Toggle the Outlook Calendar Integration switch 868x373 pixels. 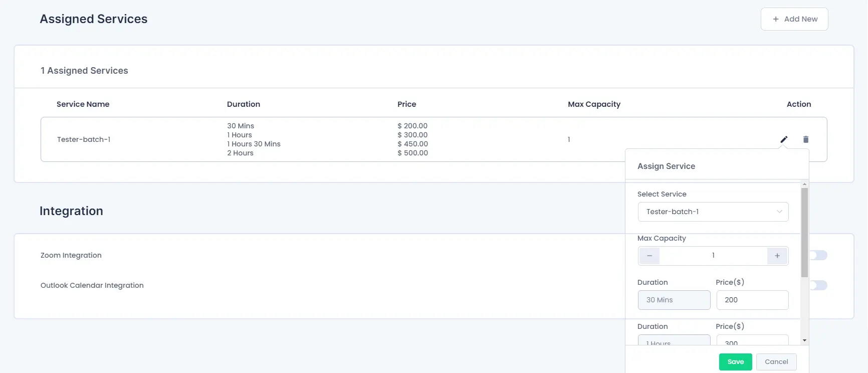click(818, 285)
